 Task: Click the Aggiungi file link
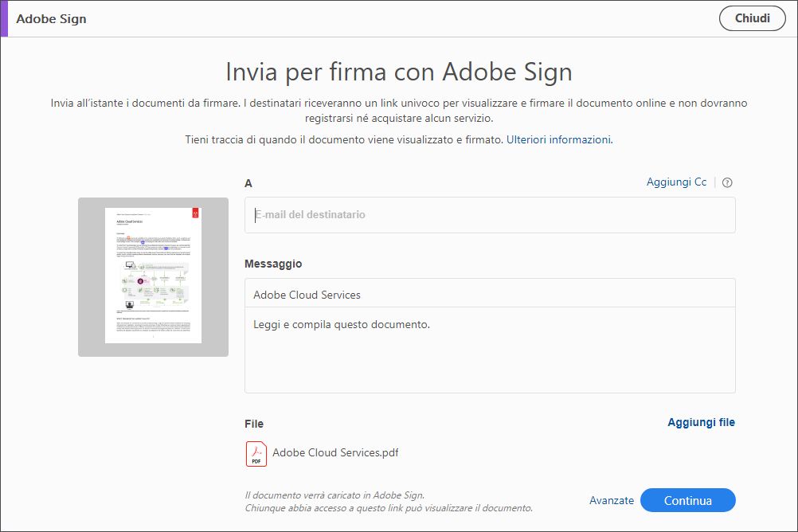pyautogui.click(x=701, y=422)
